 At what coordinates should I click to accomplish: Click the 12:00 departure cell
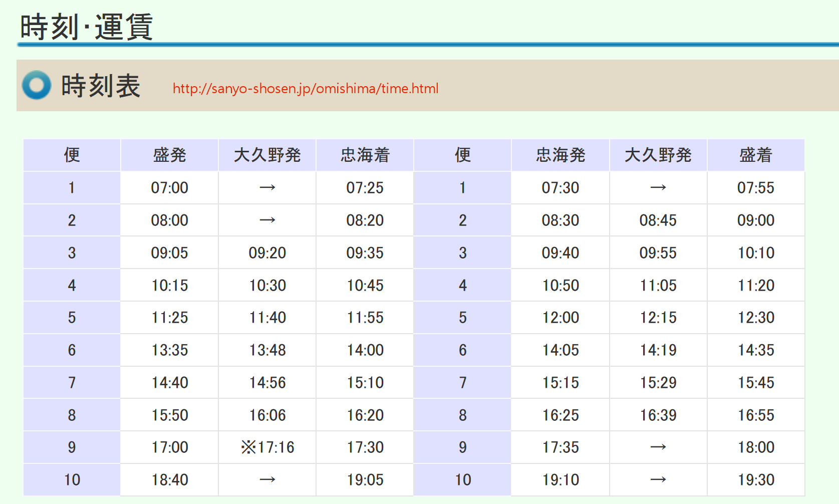[561, 318]
